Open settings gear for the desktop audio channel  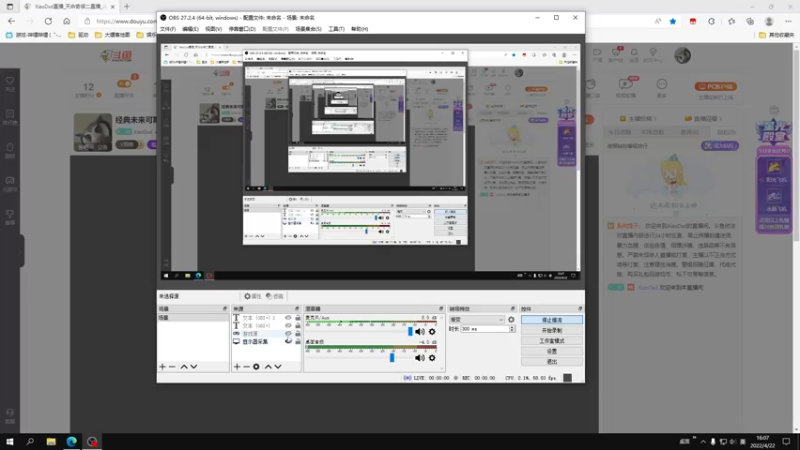(432, 358)
